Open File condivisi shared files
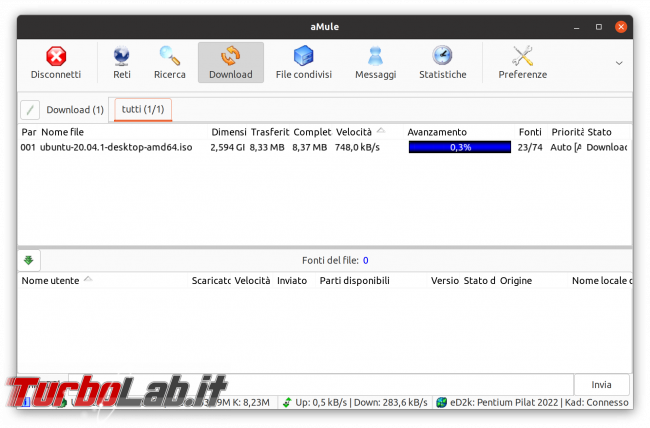 tap(303, 63)
